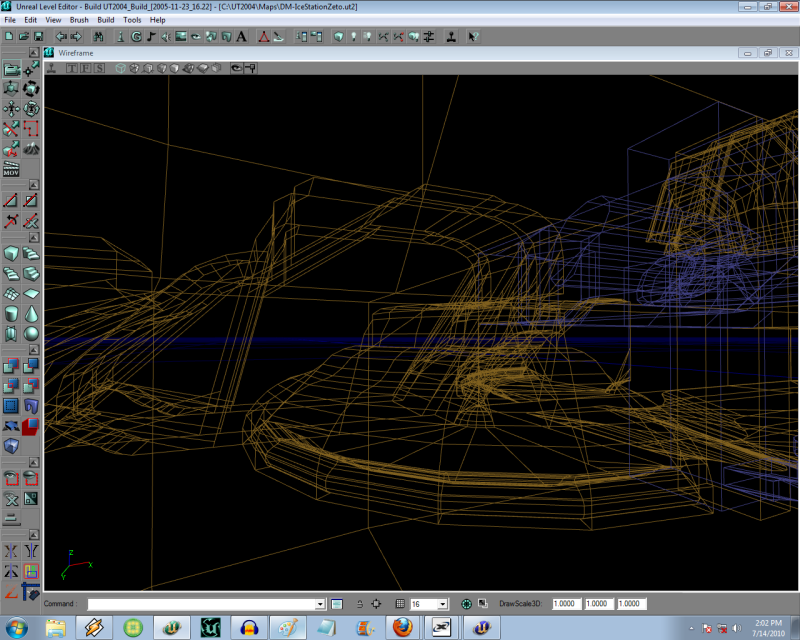Viewport: 800px width, 640px height.
Task: Select the Face Drag tool
Action: tap(11, 149)
